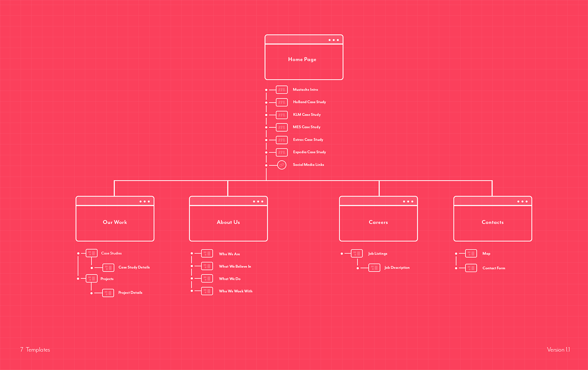Select the MES Case Study section icon

282,127
